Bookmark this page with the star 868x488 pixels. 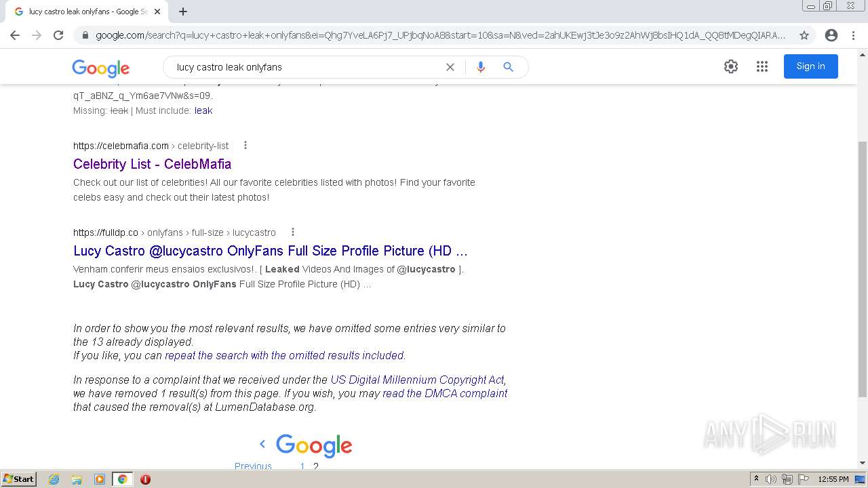(x=804, y=35)
